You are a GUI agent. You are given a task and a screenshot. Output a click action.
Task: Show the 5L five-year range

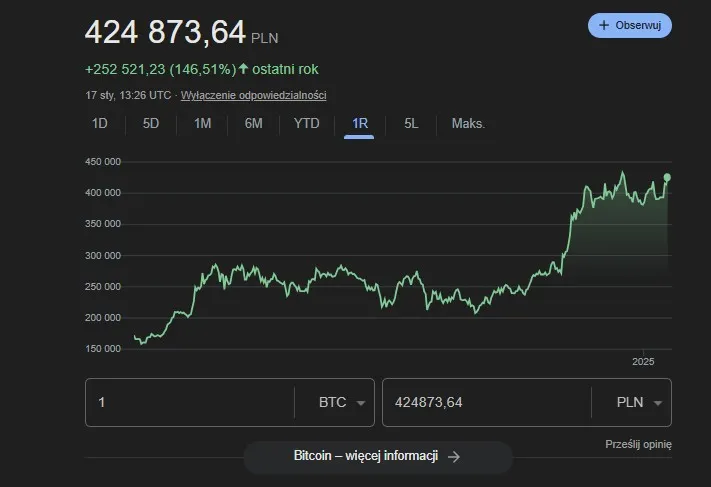[411, 124]
